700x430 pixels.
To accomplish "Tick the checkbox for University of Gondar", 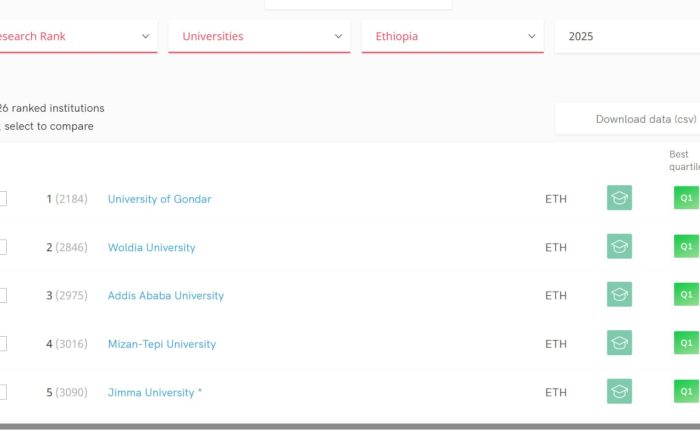I will pos(2,198).
